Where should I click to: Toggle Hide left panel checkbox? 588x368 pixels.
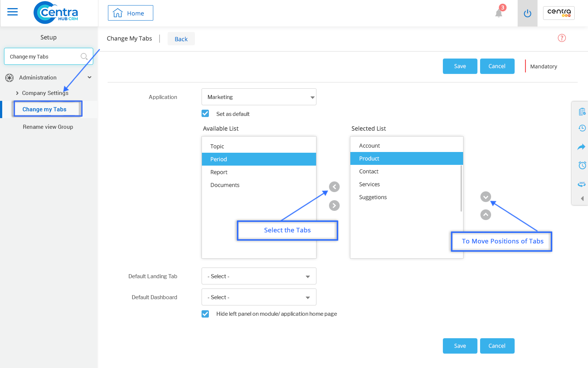(205, 314)
